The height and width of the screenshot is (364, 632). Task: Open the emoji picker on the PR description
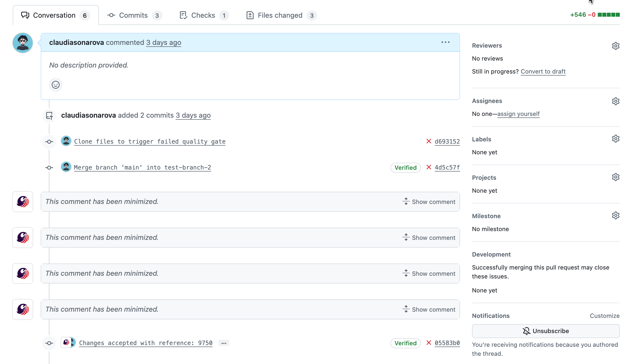click(55, 85)
